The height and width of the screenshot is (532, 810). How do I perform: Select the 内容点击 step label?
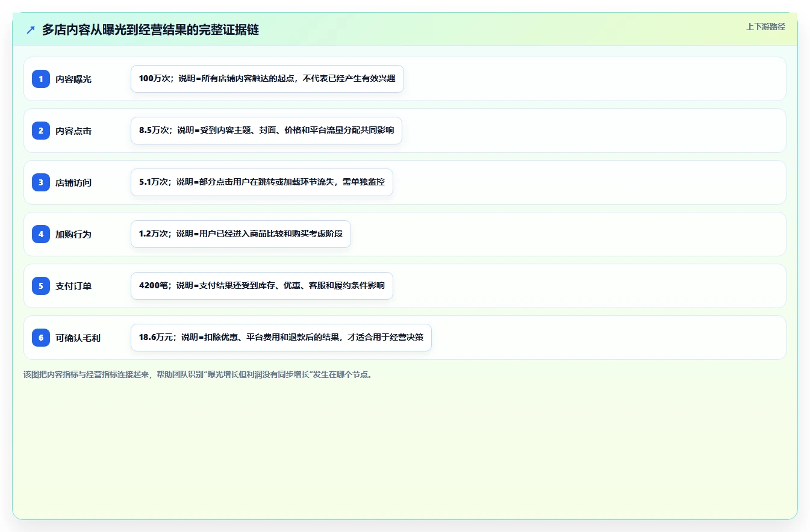click(x=73, y=131)
